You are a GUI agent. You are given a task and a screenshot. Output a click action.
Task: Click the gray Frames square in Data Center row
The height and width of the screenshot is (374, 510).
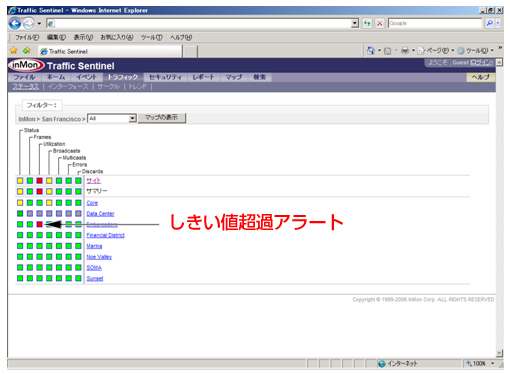(30, 213)
